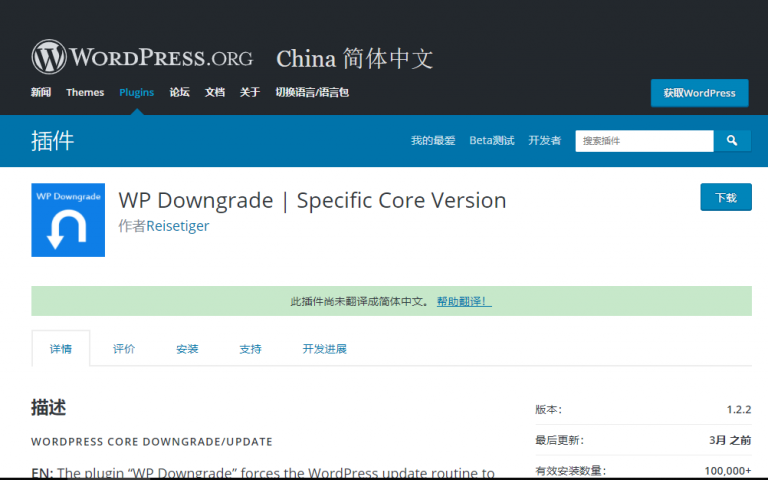Switch to the 评价 tab
Image resolution: width=768 pixels, height=480 pixels.
pyautogui.click(x=124, y=349)
